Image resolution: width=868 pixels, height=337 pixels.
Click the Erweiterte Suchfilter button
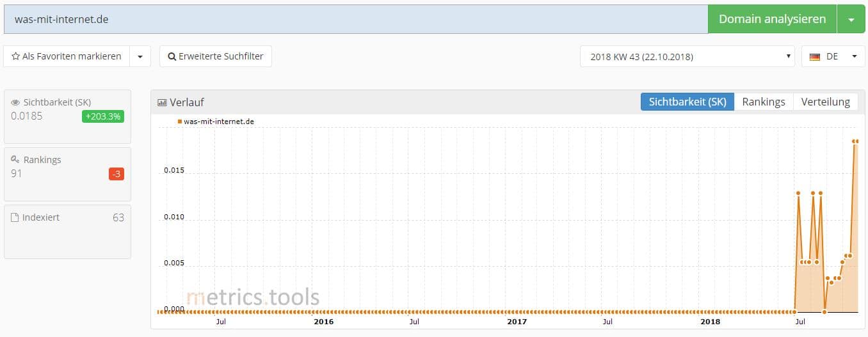[216, 56]
